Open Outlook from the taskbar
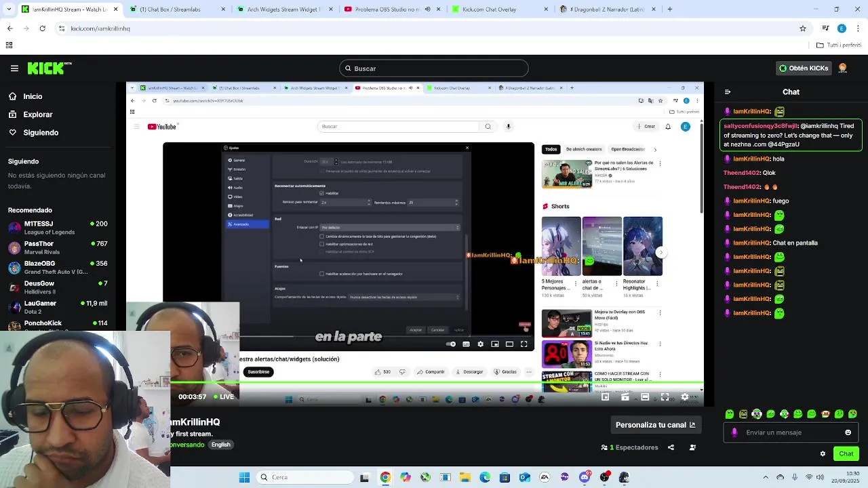 (525, 477)
